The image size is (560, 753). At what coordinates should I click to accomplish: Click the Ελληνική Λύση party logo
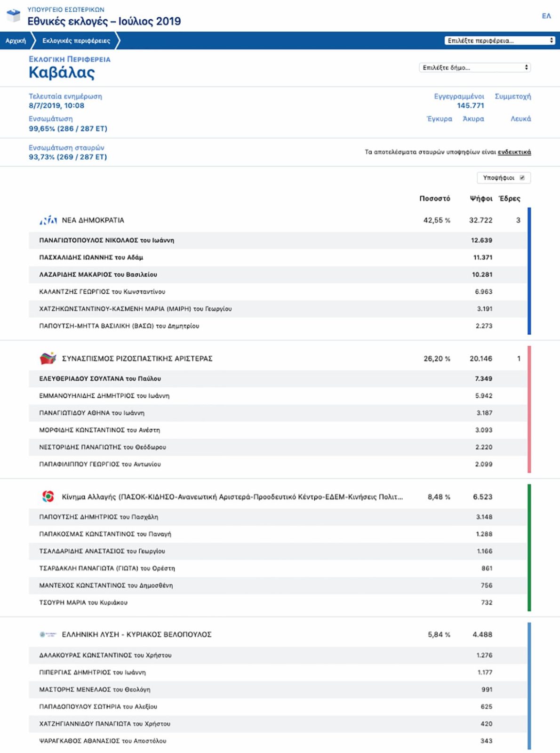[x=48, y=634]
